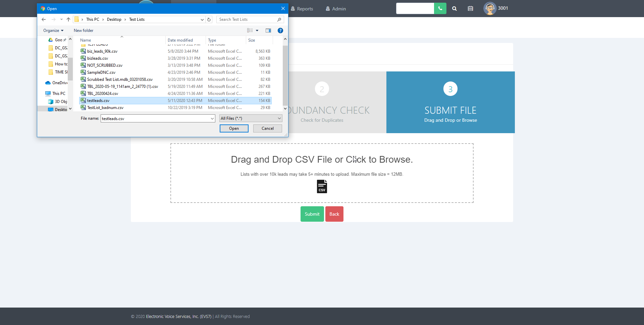The image size is (644, 325).
Task: Click the green phone dial button
Action: tap(440, 8)
